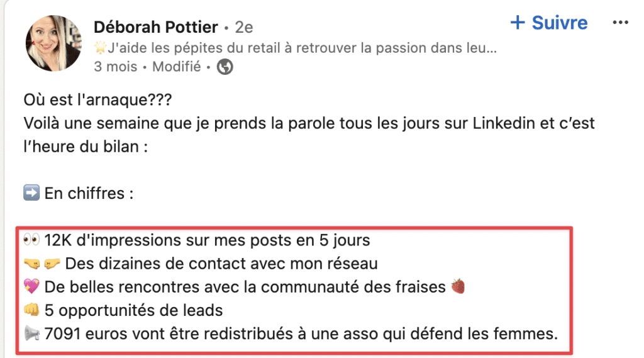
Task: Click the megaphone emoji before 7091 euros
Action: click(x=31, y=333)
